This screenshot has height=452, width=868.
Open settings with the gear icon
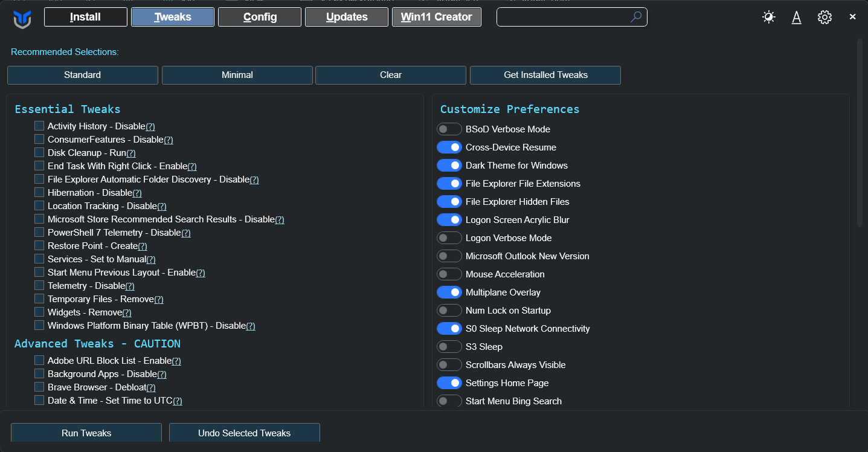825,17
